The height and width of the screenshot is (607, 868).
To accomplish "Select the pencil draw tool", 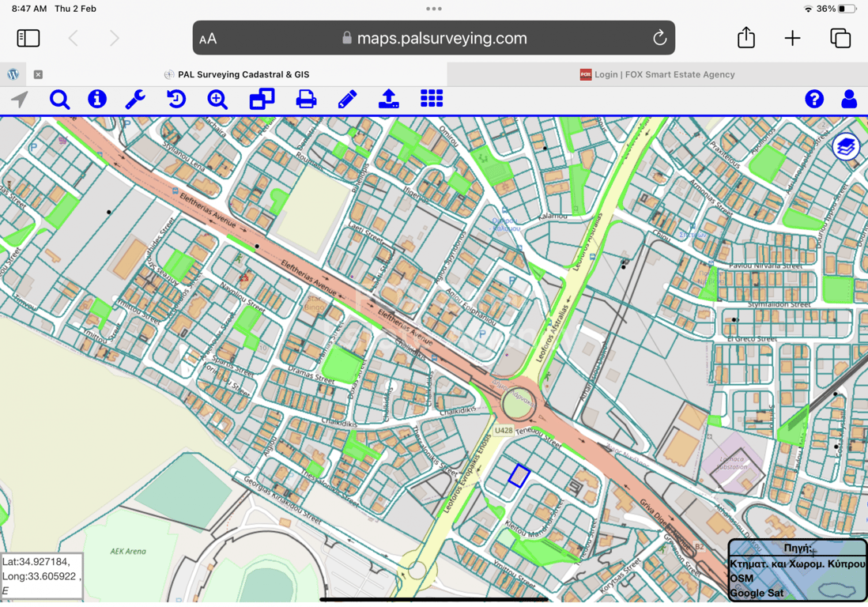I will pos(347,100).
